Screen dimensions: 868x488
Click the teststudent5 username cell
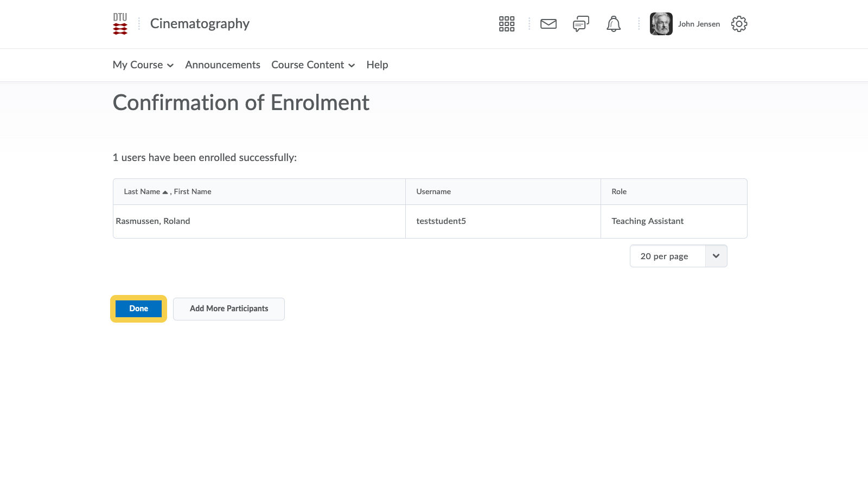click(441, 221)
